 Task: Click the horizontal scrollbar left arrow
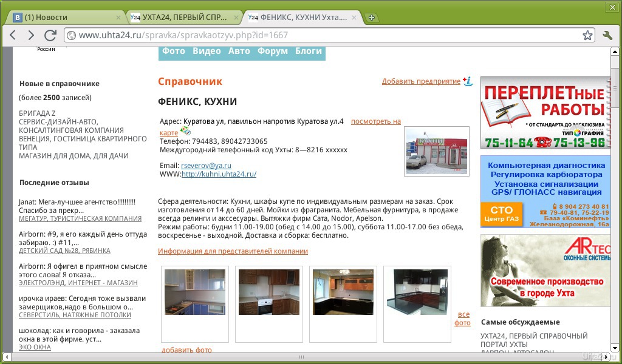pyautogui.click(x=6, y=357)
